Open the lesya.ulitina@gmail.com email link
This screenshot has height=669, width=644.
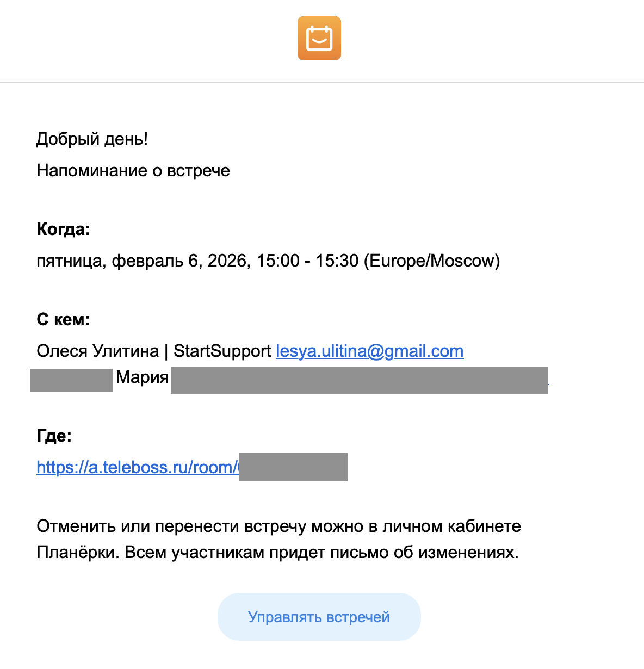tap(369, 351)
